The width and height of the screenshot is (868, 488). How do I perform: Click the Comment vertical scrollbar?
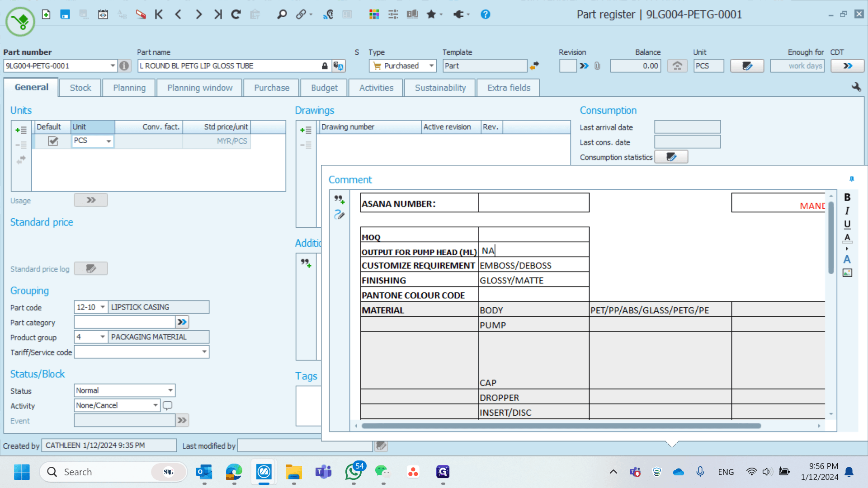click(831, 237)
